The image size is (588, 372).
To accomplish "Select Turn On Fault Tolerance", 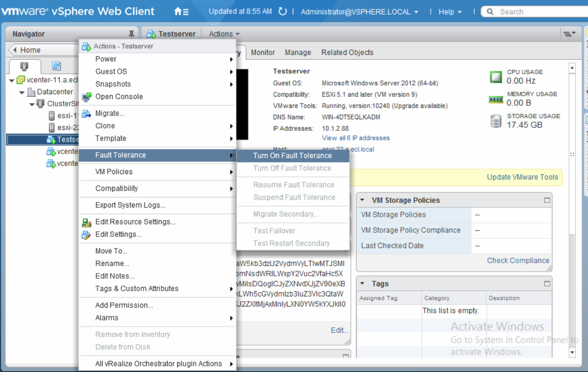I will click(x=293, y=156).
